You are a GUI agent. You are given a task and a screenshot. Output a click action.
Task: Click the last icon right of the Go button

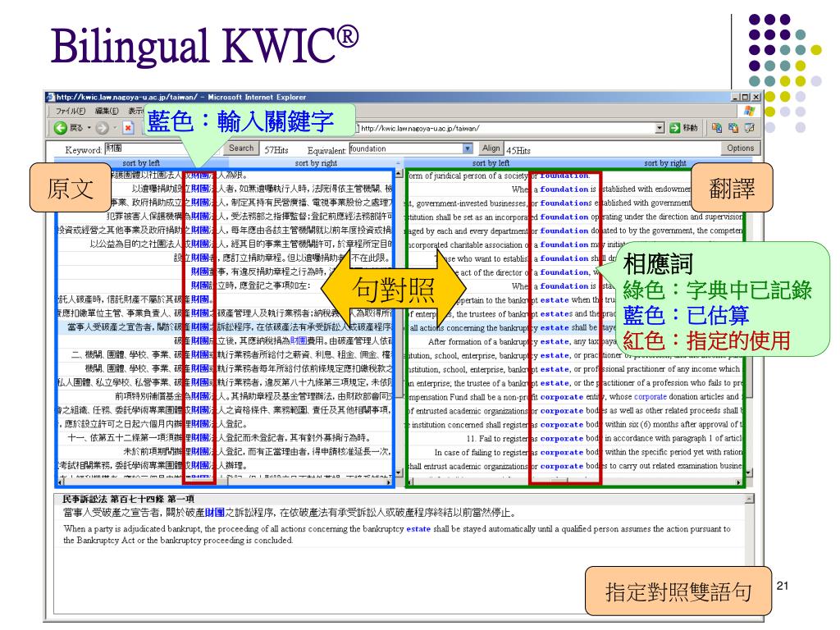tap(750, 127)
